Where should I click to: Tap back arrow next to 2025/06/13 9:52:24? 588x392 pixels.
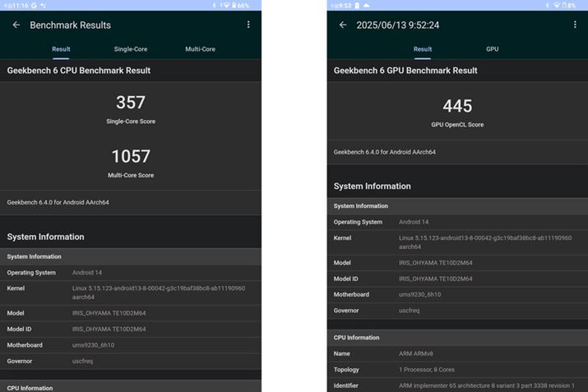[x=343, y=25]
